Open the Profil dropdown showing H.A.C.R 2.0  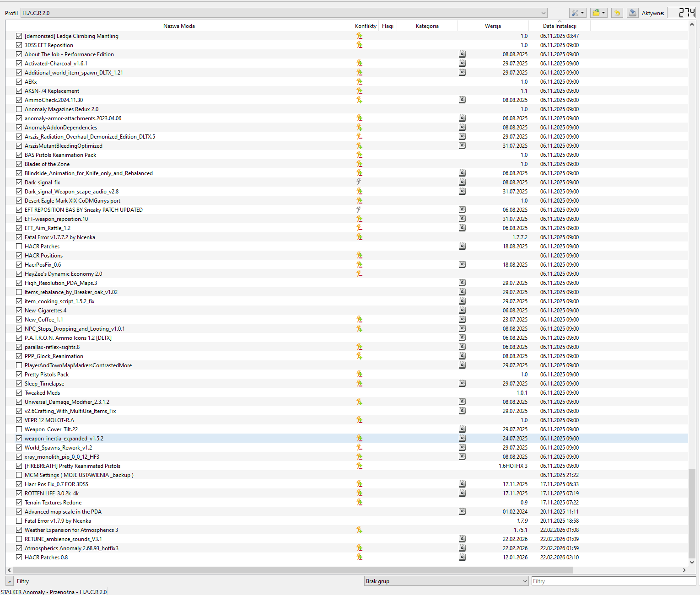point(284,13)
